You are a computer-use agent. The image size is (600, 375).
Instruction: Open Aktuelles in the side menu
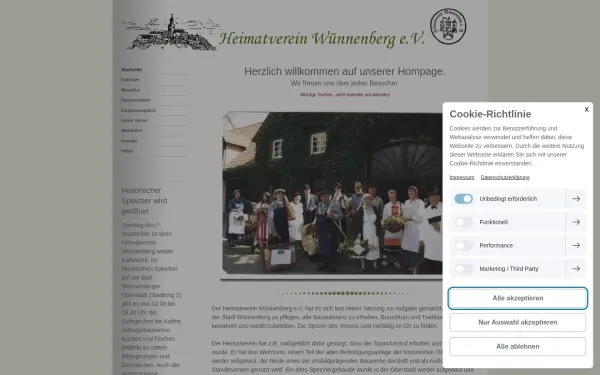(130, 90)
